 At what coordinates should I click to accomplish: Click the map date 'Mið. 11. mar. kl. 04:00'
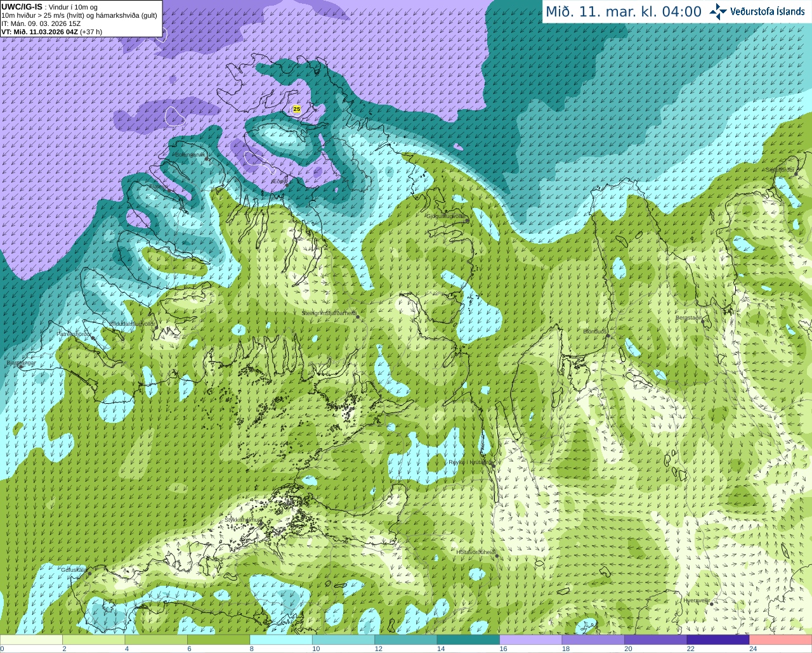pyautogui.click(x=624, y=11)
